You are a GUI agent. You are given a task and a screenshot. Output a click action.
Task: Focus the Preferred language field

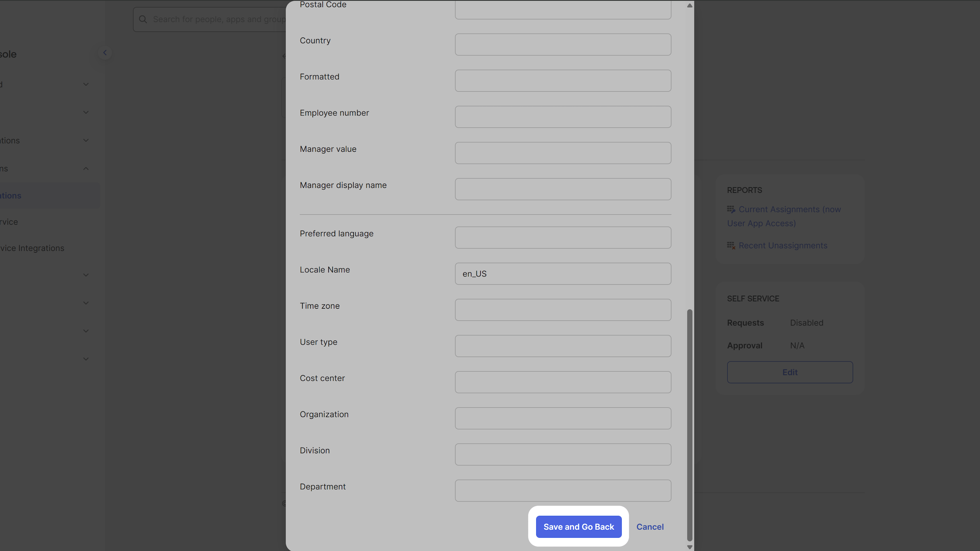tap(563, 238)
